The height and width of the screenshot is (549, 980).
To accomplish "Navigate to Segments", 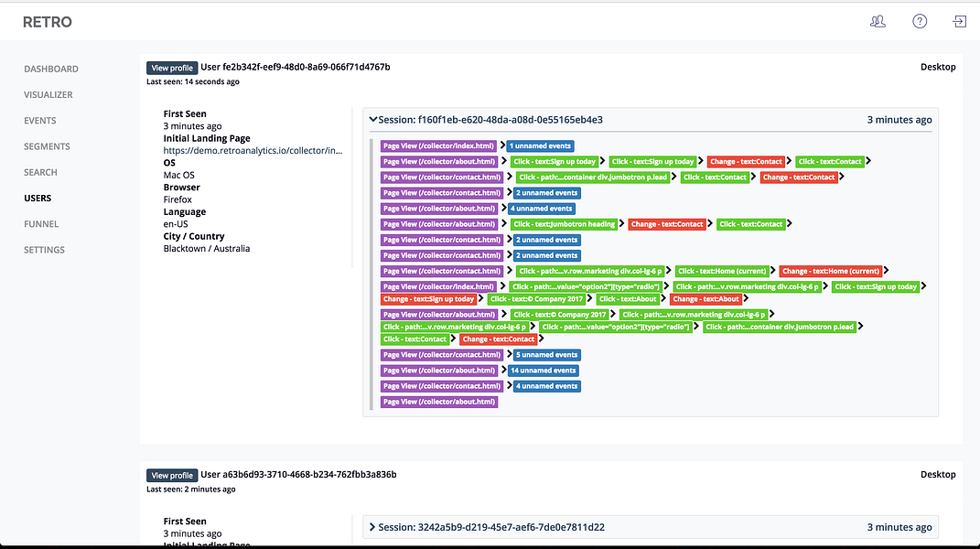I will pyautogui.click(x=47, y=146).
